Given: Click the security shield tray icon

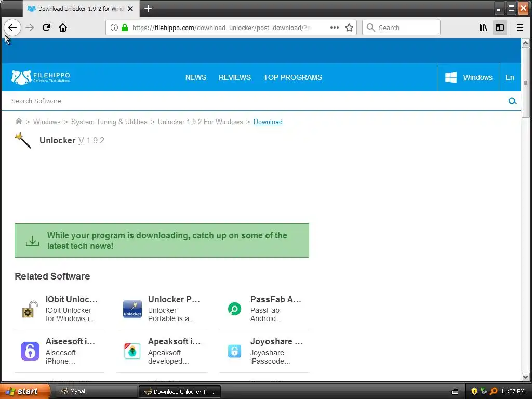Looking at the screenshot, I should click(x=474, y=391).
